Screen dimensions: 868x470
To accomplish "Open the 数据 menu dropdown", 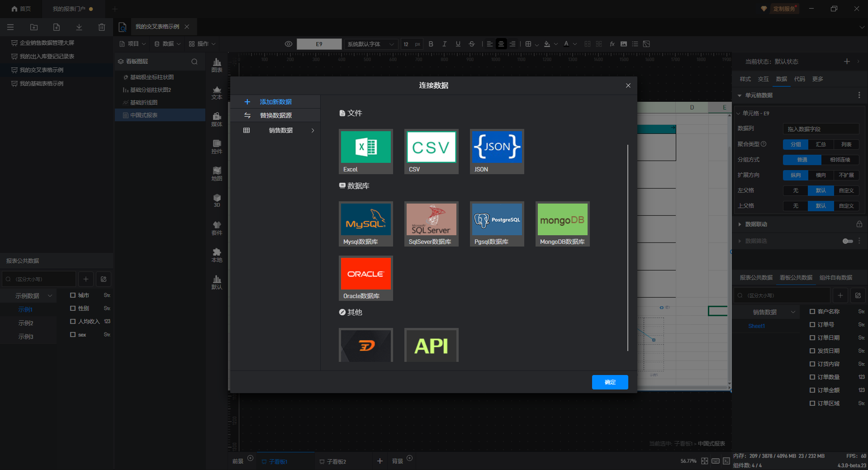I will [167, 44].
